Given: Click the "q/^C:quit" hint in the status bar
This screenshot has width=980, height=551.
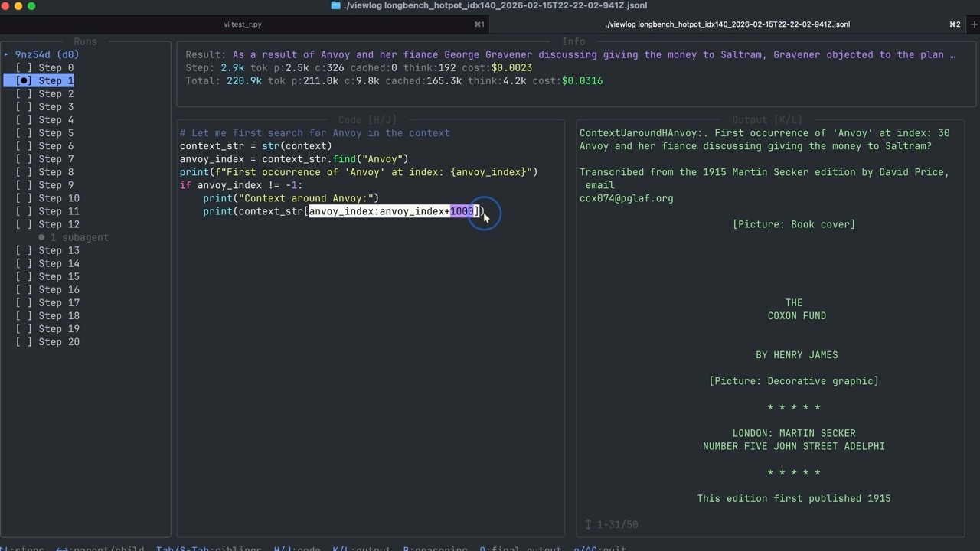Looking at the screenshot, I should pos(599,549).
